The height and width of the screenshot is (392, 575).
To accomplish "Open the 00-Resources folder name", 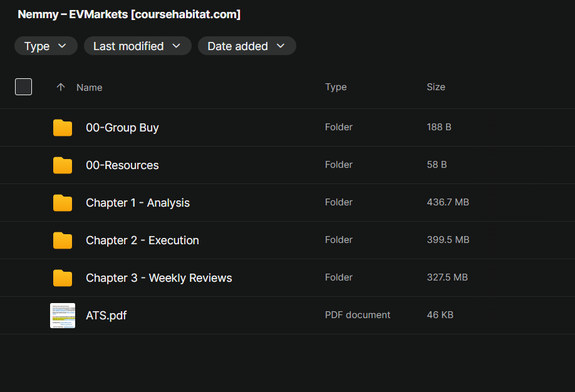I will pos(123,165).
